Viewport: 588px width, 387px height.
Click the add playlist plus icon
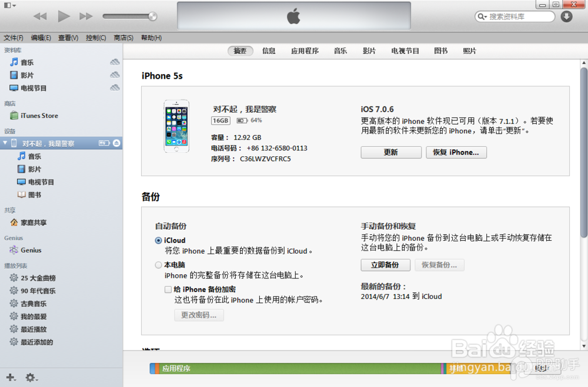pyautogui.click(x=10, y=378)
